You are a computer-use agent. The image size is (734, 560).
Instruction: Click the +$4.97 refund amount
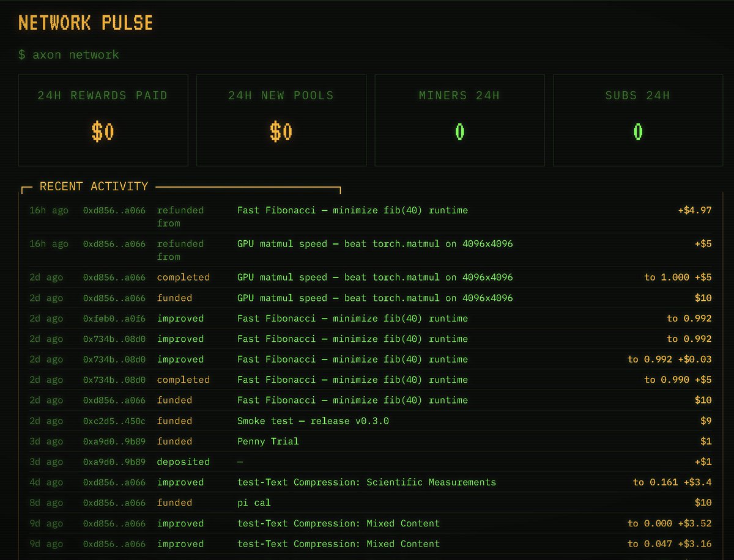pos(695,210)
